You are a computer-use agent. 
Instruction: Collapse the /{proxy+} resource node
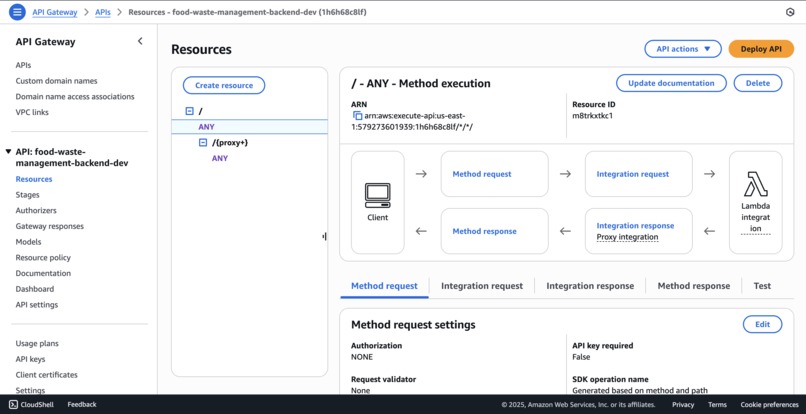203,142
